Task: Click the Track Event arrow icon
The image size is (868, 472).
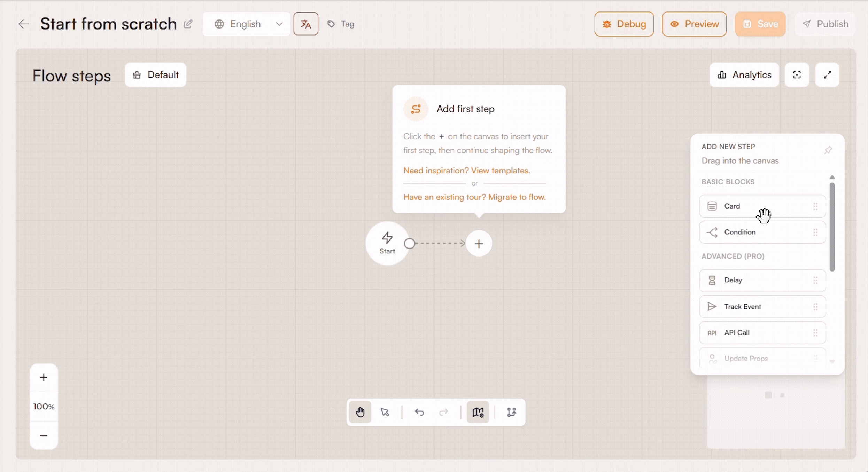Action: coord(712,307)
